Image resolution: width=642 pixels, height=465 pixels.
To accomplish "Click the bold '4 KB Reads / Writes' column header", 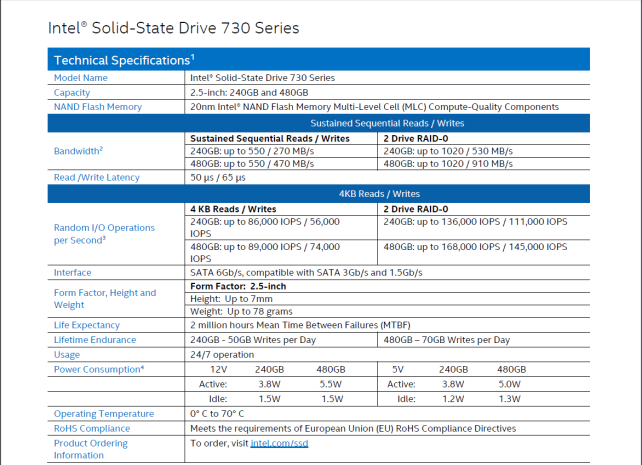I will coord(233,209).
